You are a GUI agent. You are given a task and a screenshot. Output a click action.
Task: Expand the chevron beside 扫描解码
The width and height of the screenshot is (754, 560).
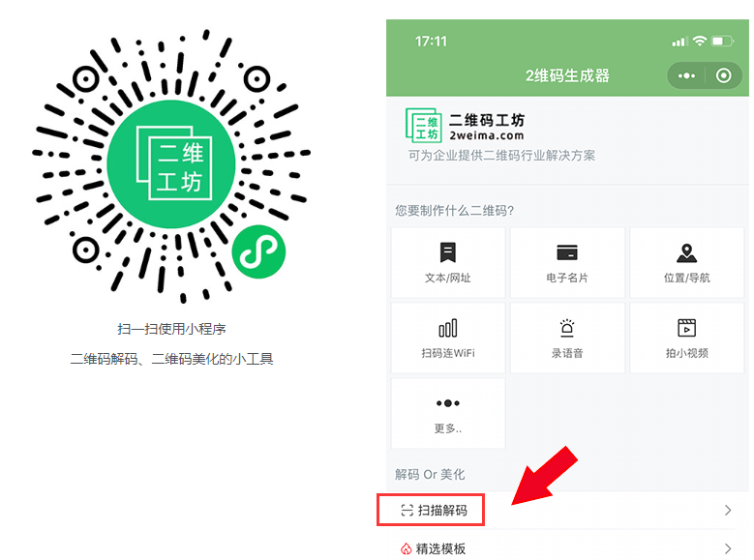(728, 510)
